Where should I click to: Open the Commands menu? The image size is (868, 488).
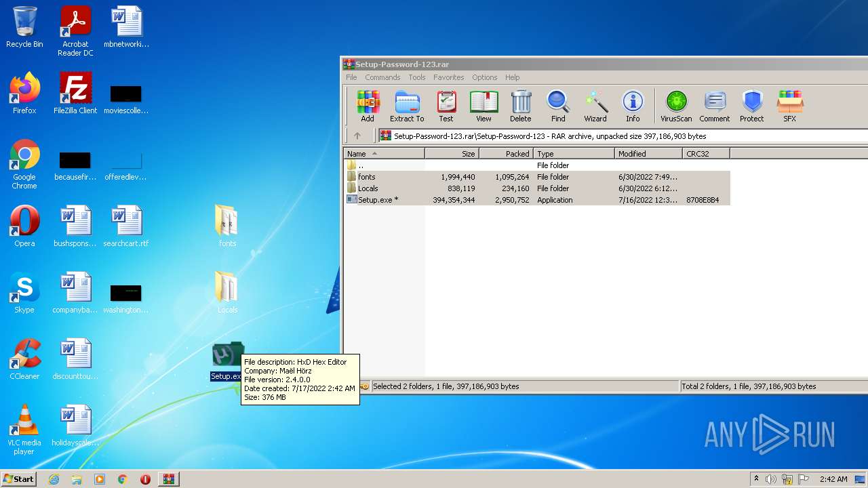click(382, 77)
